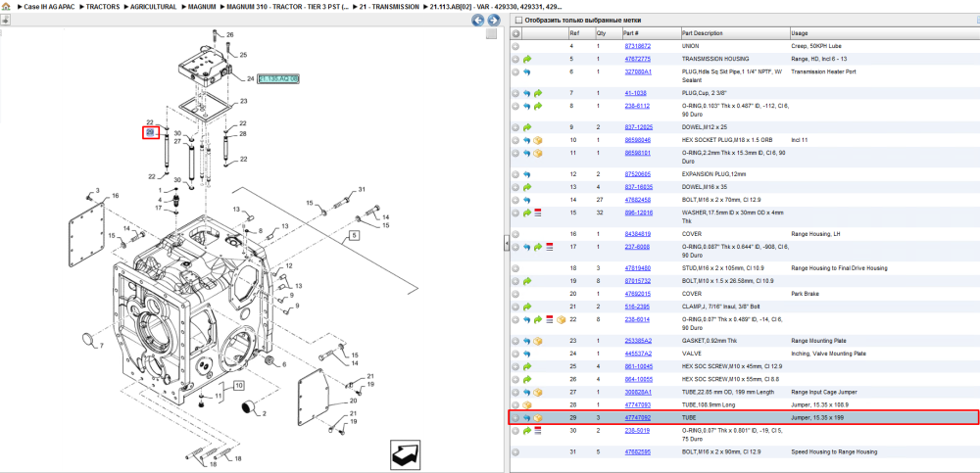Viewport: 980px width, 473px height.
Task: Click green arrow on Ref 25 HEX SOC SCREW row
Action: [x=527, y=366]
